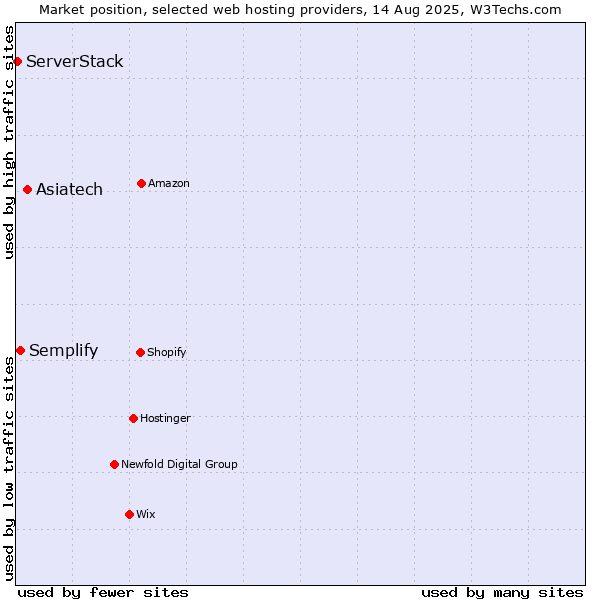The width and height of the screenshot is (600, 600).
Task: Select the Amazon label text
Action: click(169, 183)
